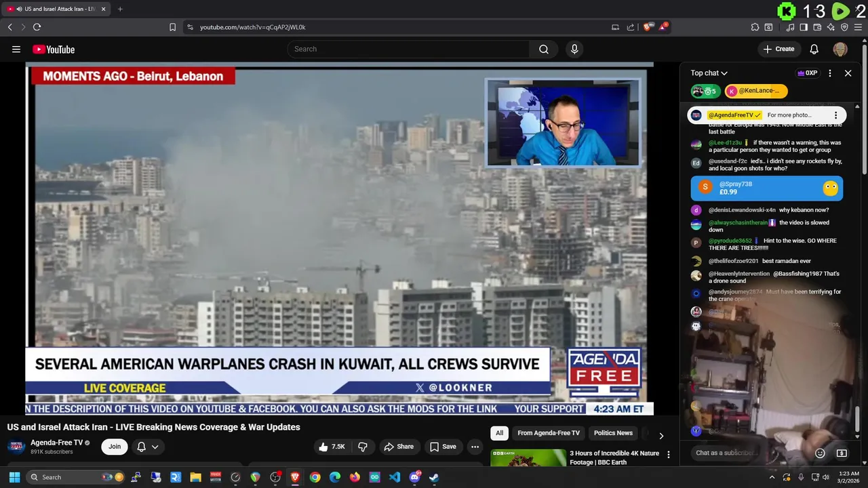Screen dimensions: 868x488
Task: Open the taskbar volume control
Action: (x=826, y=477)
